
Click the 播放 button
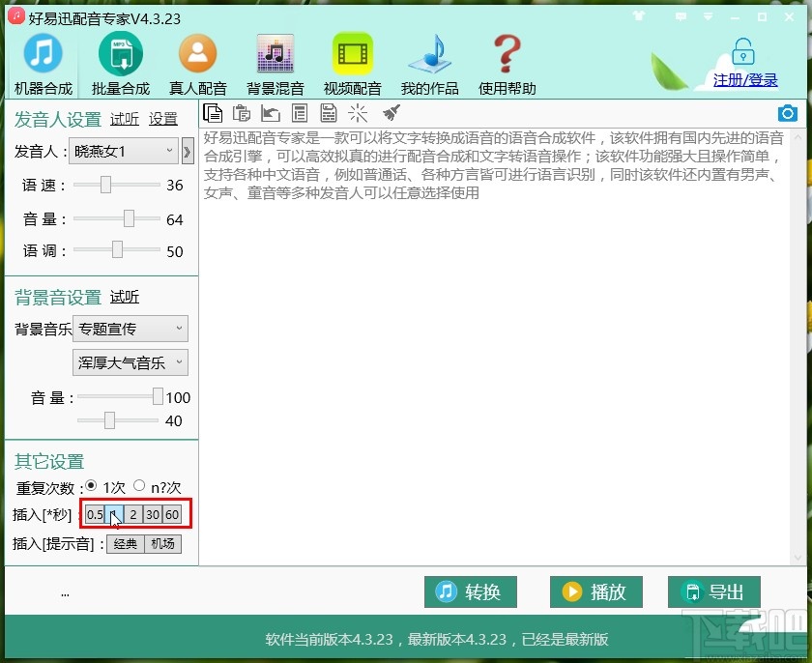596,591
